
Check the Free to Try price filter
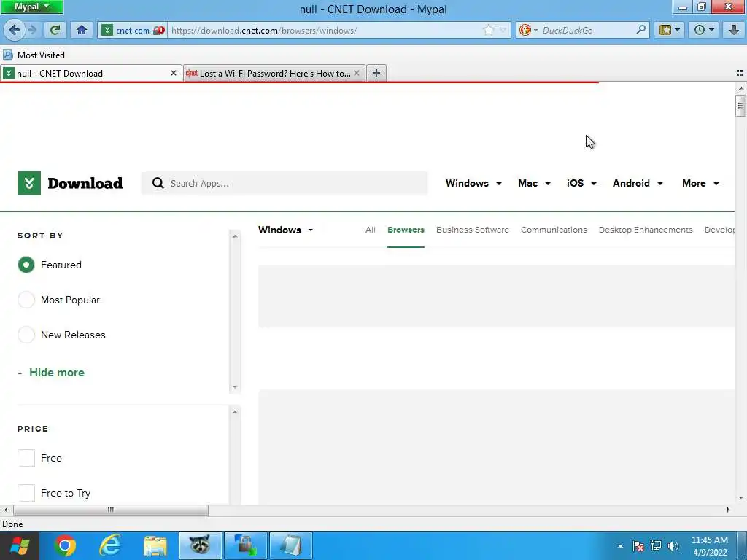(26, 493)
